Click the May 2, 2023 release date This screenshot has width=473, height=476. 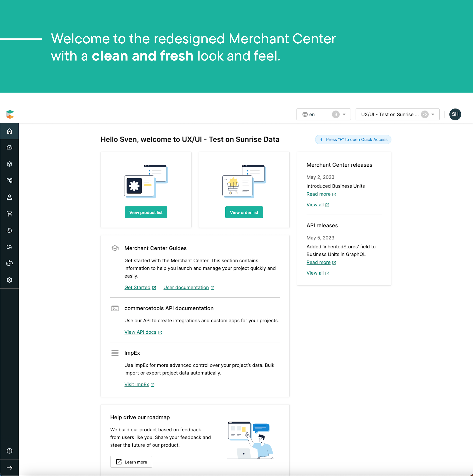[320, 177]
